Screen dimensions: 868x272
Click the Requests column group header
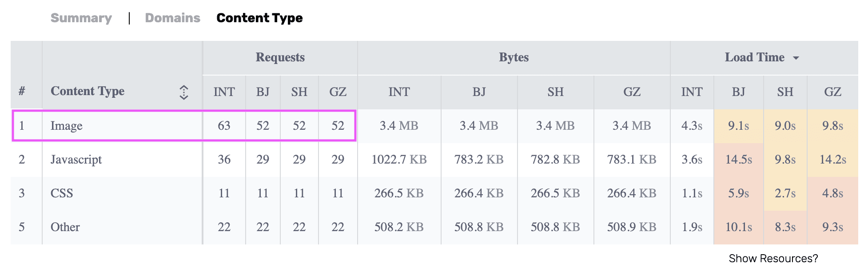(x=280, y=57)
